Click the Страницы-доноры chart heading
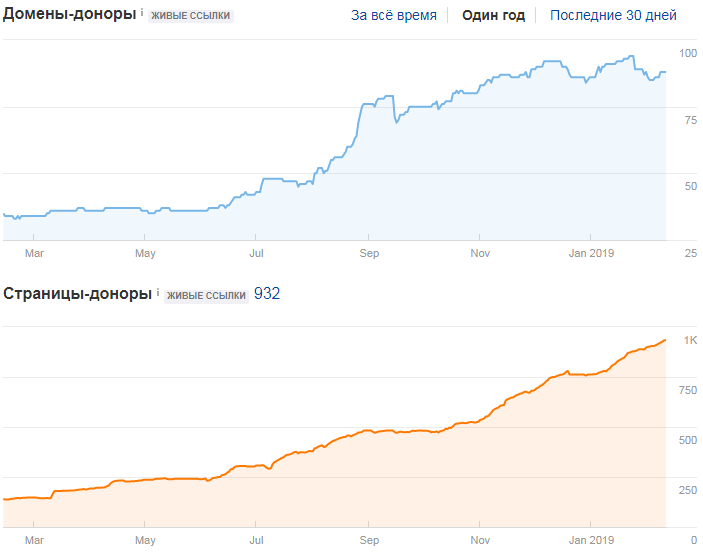 click(78, 293)
